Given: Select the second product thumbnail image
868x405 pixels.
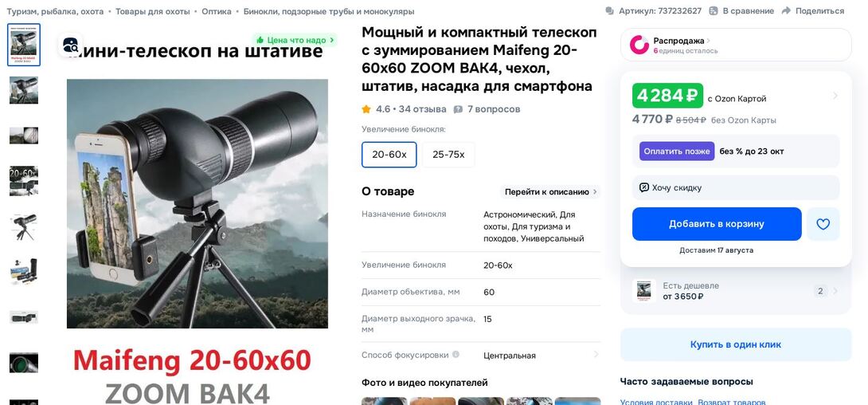Looking at the screenshot, I should (x=24, y=90).
